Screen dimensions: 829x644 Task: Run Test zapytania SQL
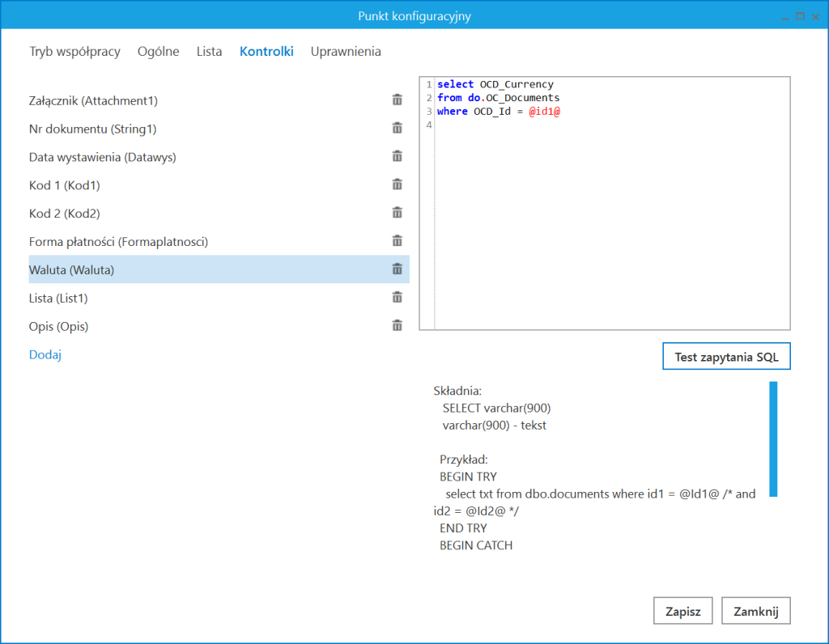[x=726, y=357]
